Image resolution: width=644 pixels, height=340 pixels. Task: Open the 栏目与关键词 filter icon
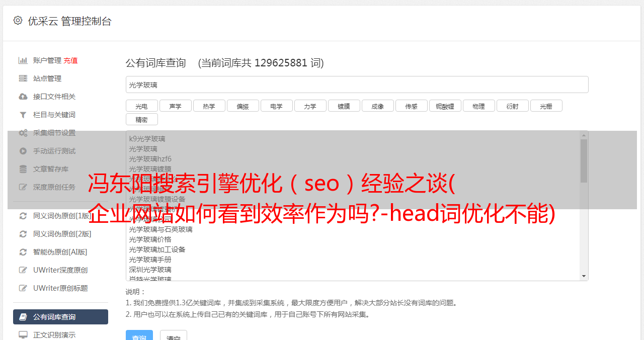(x=23, y=115)
